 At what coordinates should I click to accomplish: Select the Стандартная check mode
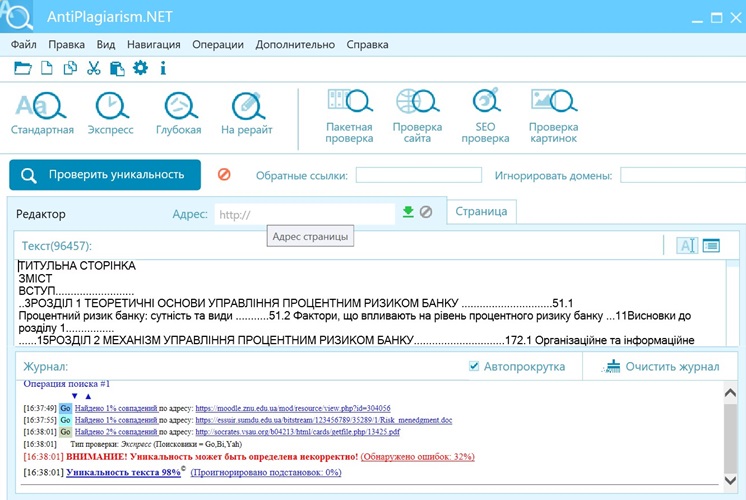42,114
